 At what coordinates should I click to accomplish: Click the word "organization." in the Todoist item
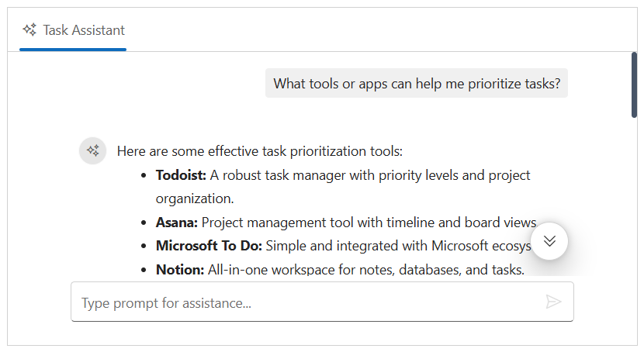[x=195, y=198]
